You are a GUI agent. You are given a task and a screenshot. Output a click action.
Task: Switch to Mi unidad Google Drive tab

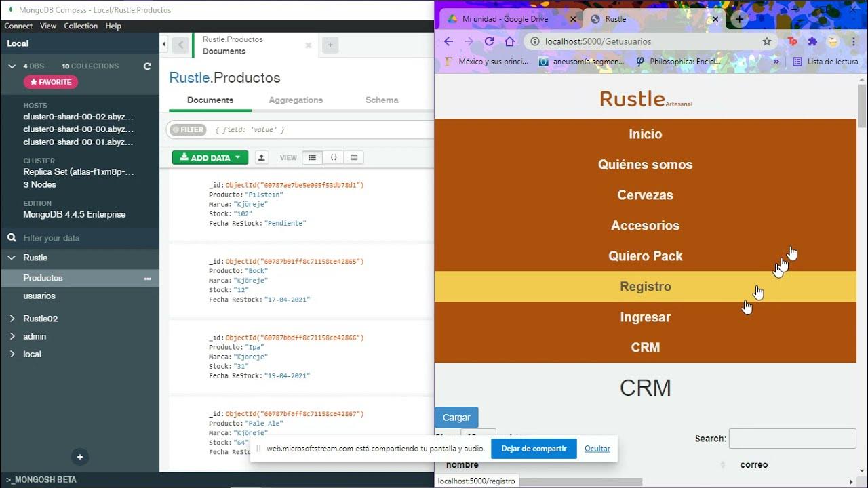pyautogui.click(x=505, y=19)
